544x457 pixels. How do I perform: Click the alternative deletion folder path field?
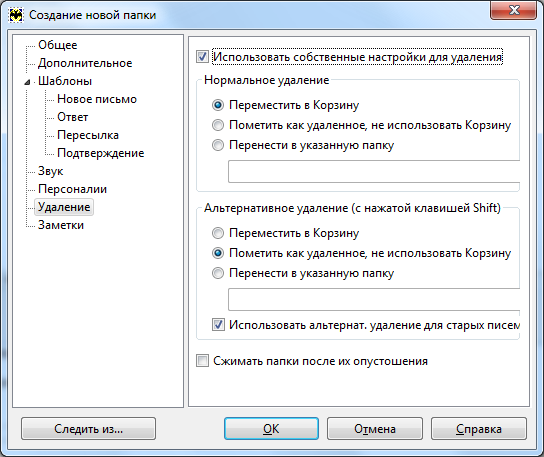coord(374,299)
